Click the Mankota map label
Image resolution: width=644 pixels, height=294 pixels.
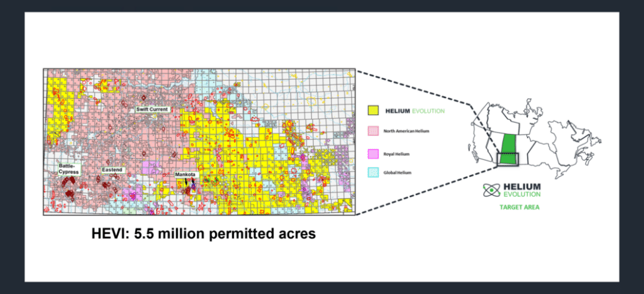coord(185,175)
